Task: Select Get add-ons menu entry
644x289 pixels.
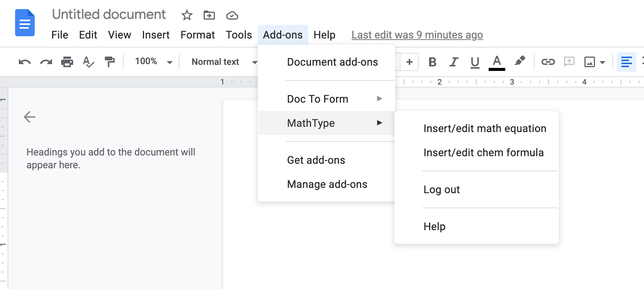Action: click(x=316, y=160)
